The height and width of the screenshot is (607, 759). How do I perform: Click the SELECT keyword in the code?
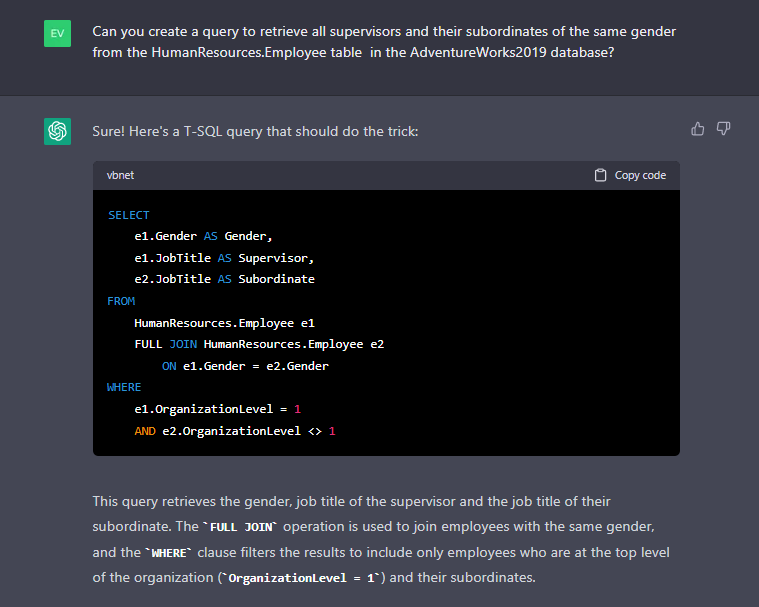click(x=128, y=215)
